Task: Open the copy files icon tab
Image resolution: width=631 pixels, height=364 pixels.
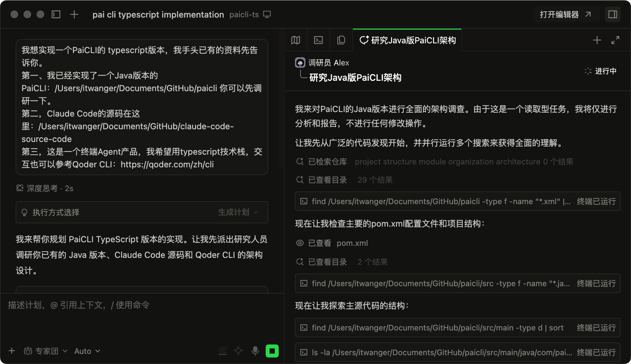Action: click(341, 40)
